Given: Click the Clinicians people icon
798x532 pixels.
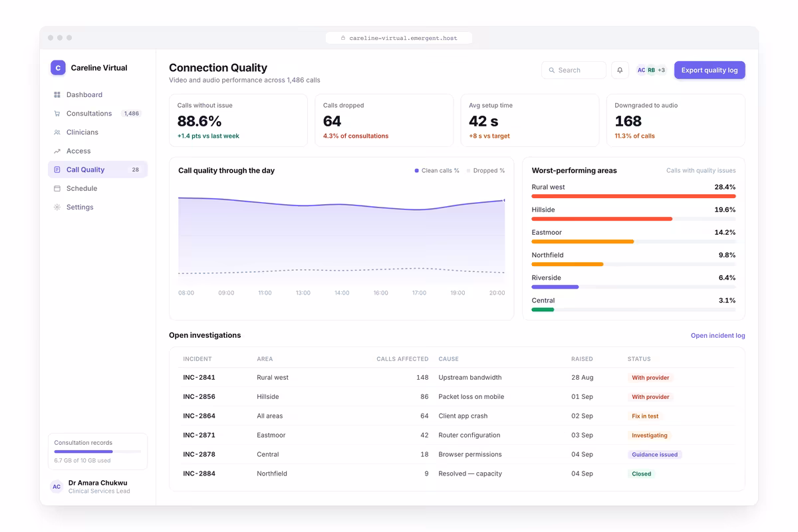Looking at the screenshot, I should (x=57, y=132).
